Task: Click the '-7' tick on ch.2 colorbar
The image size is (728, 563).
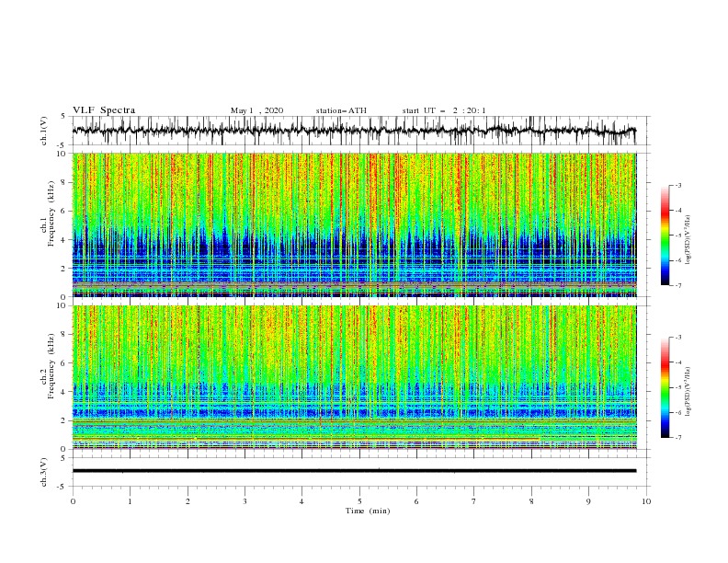Action: [677, 437]
